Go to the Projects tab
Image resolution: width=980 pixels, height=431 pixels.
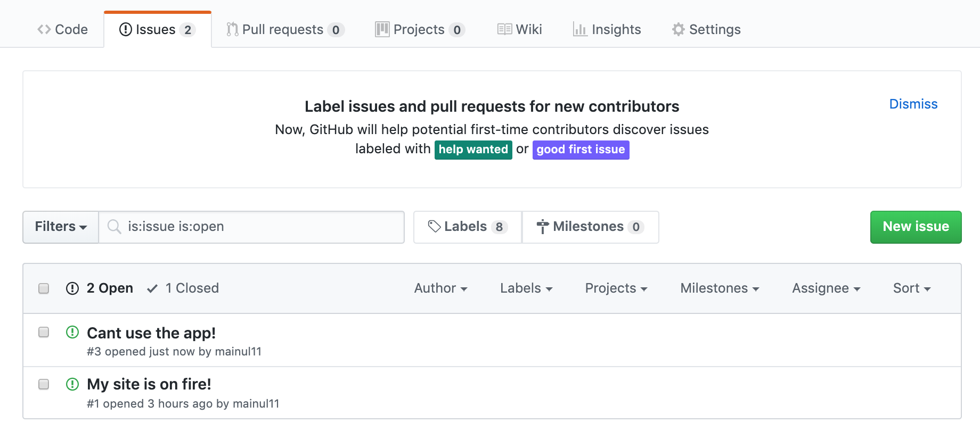coord(420,29)
